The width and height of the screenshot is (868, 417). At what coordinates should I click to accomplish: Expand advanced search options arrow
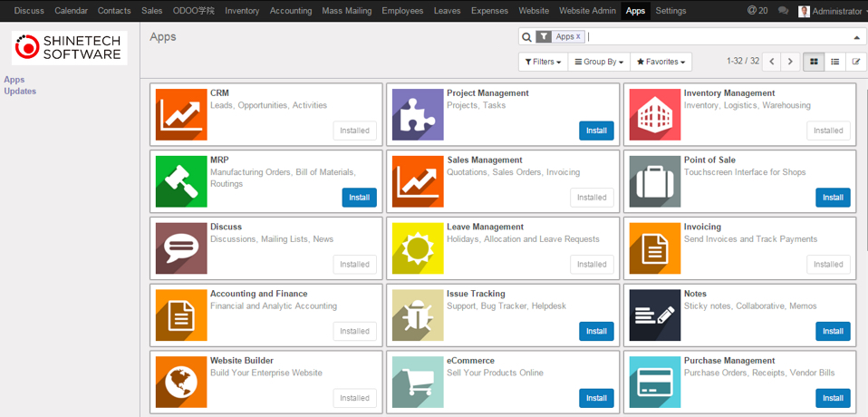(856, 37)
